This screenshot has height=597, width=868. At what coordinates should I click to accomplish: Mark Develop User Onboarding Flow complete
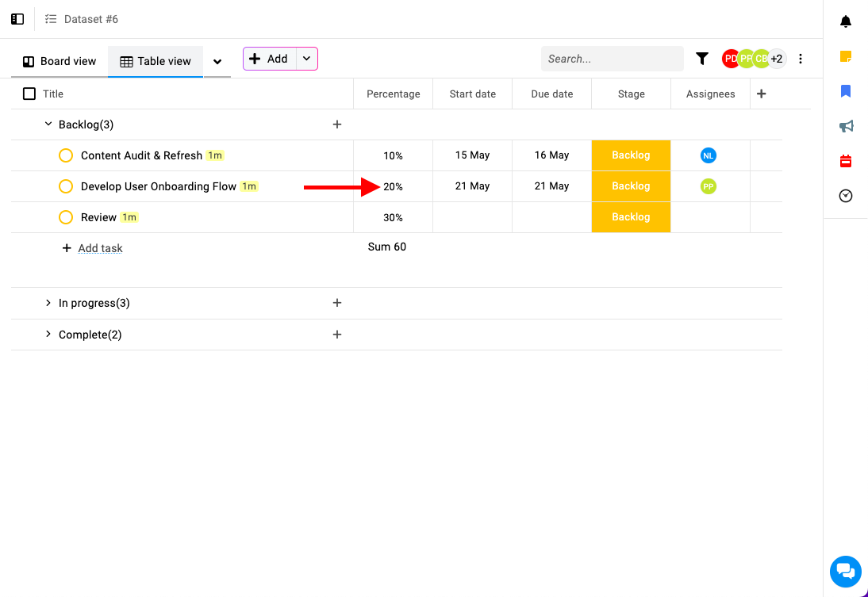66,186
